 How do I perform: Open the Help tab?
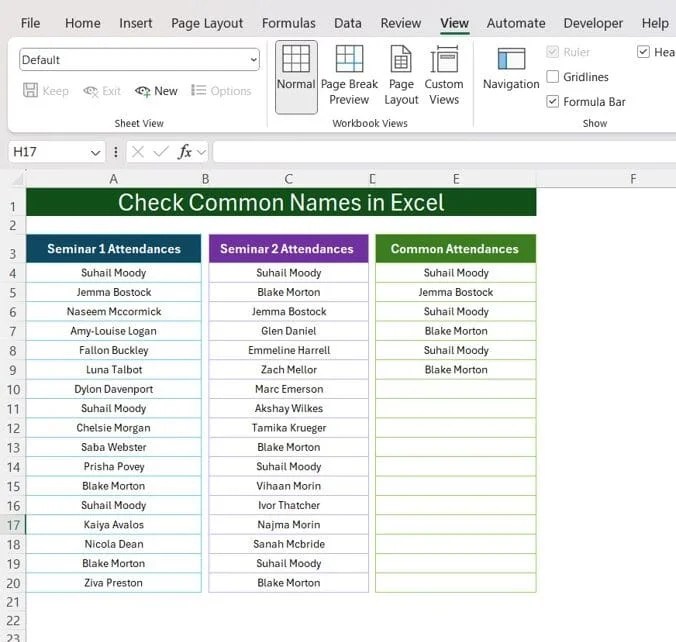pyautogui.click(x=655, y=23)
